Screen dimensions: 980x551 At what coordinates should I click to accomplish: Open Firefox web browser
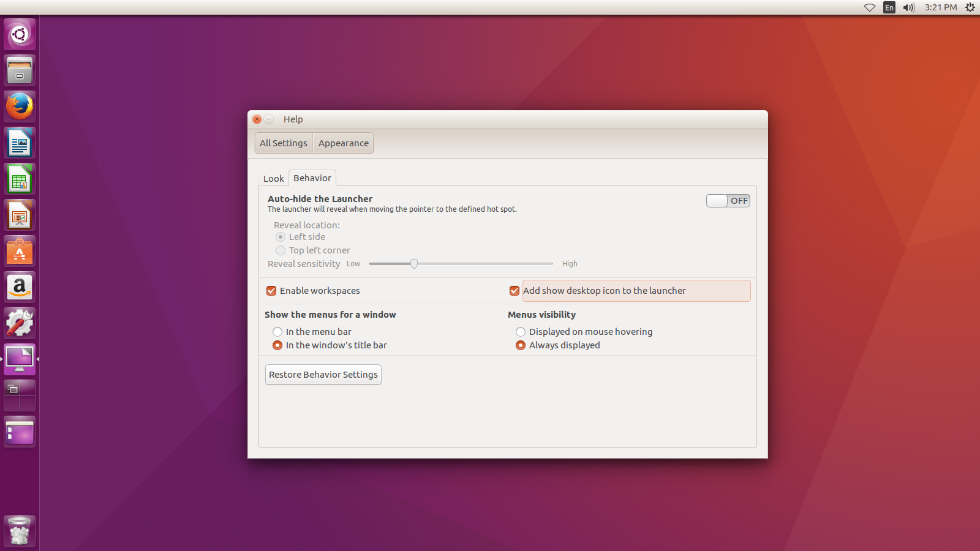(20, 107)
